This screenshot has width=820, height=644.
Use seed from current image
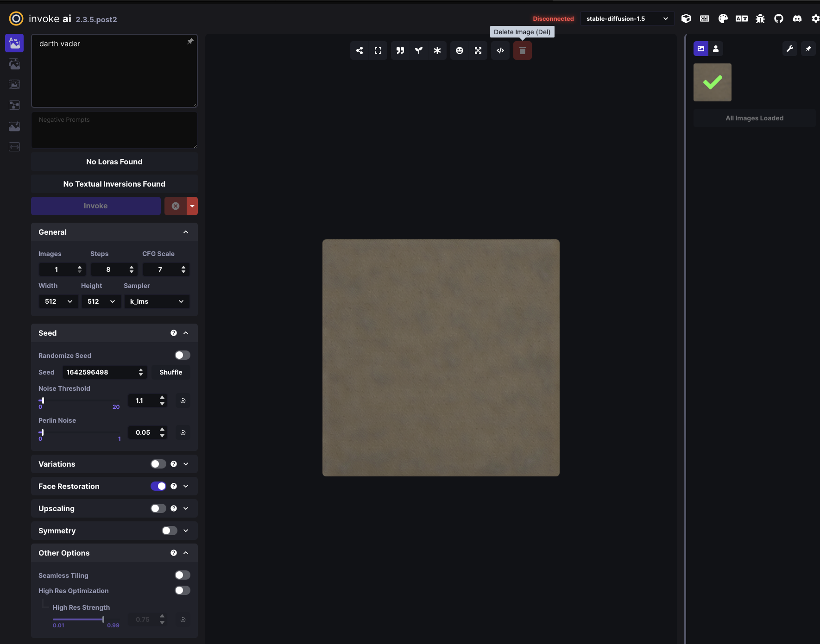[418, 50]
